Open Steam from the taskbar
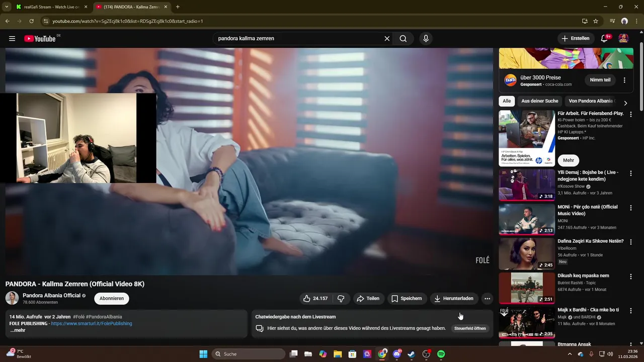This screenshot has height=362, width=644. 411,354
